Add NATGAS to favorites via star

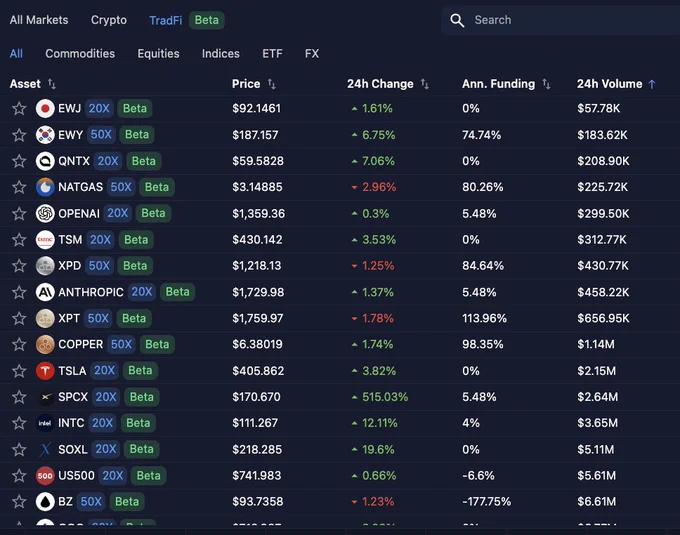19,187
